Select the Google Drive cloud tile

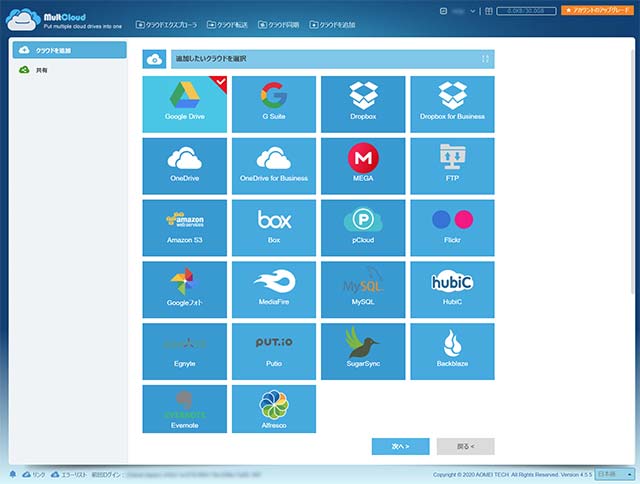pyautogui.click(x=184, y=104)
